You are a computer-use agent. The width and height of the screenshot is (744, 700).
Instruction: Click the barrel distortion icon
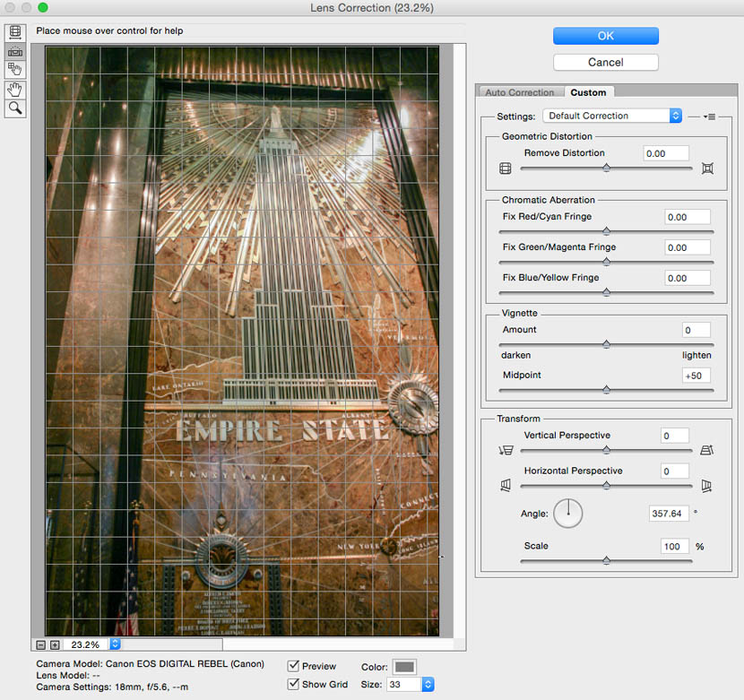click(506, 169)
